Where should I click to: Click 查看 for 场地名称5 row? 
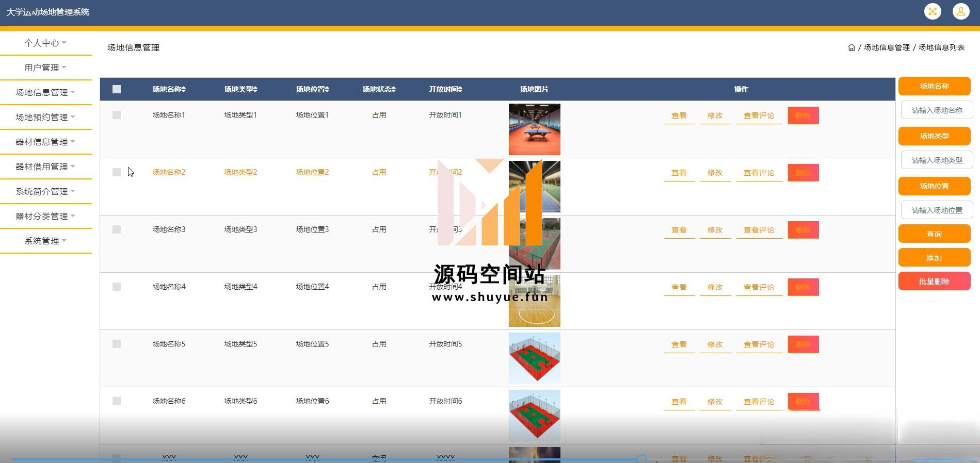(x=679, y=344)
